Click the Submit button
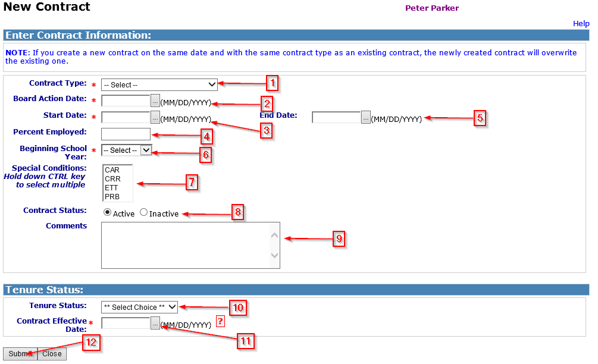Screen dimensions: 598x364 coord(20,354)
